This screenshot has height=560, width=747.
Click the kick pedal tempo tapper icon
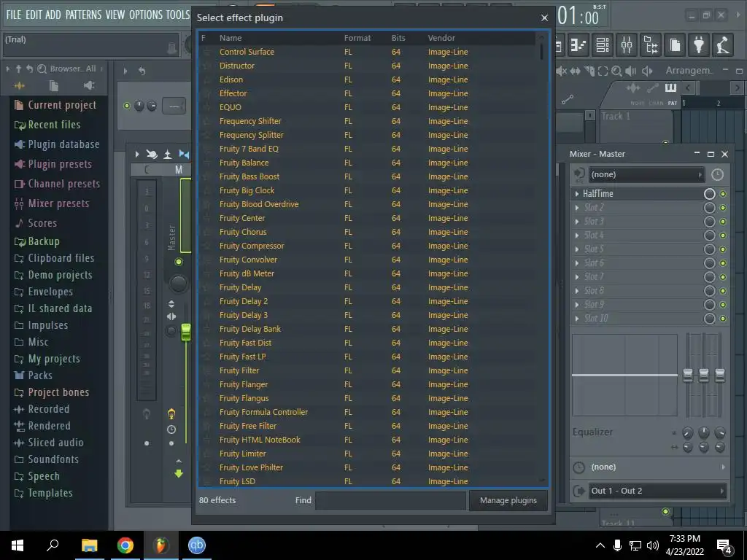(x=723, y=45)
